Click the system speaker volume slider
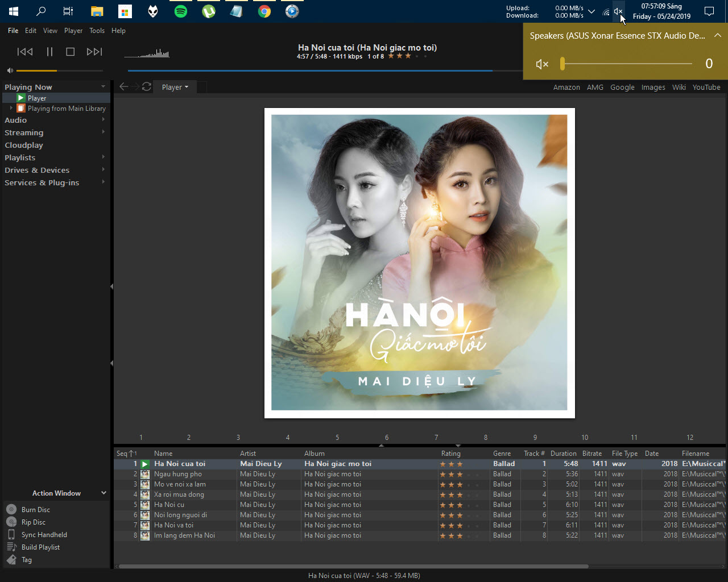Viewport: 728px width, 582px height. (x=626, y=64)
